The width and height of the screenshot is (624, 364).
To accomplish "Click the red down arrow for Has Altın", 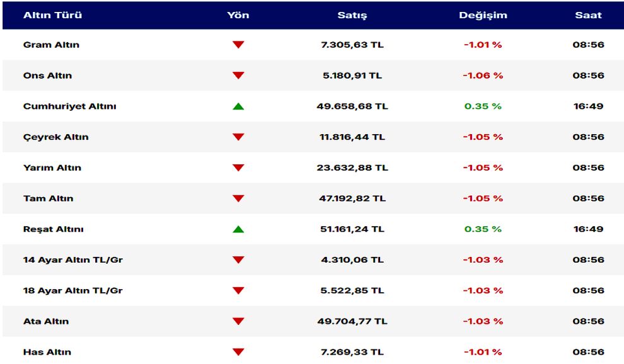I will tap(238, 352).
